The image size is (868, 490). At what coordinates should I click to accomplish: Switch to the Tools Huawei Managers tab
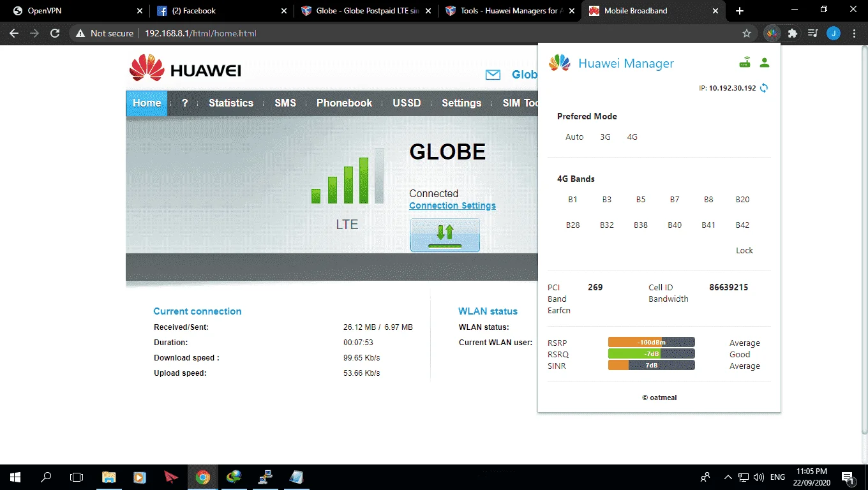point(511,11)
